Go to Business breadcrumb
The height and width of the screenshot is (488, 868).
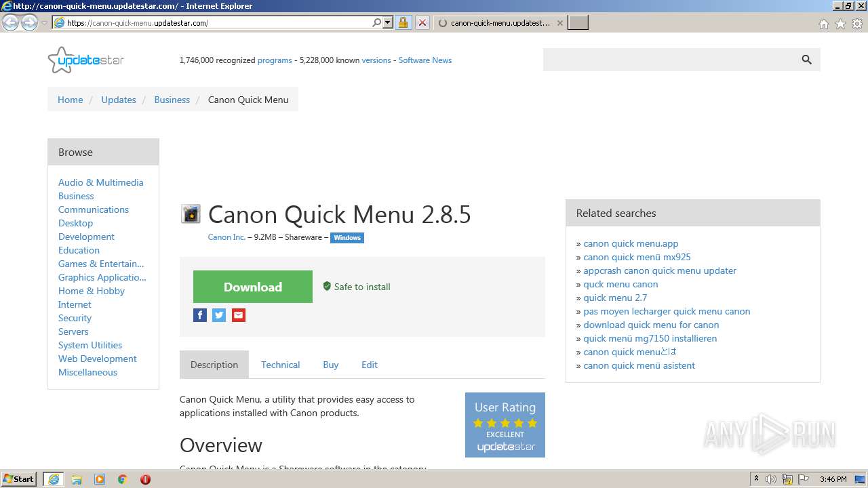[x=172, y=100]
